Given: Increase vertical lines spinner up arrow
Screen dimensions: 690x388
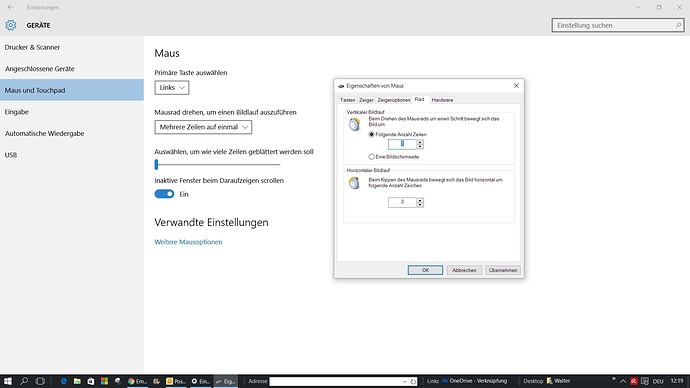Looking at the screenshot, I should [420, 142].
